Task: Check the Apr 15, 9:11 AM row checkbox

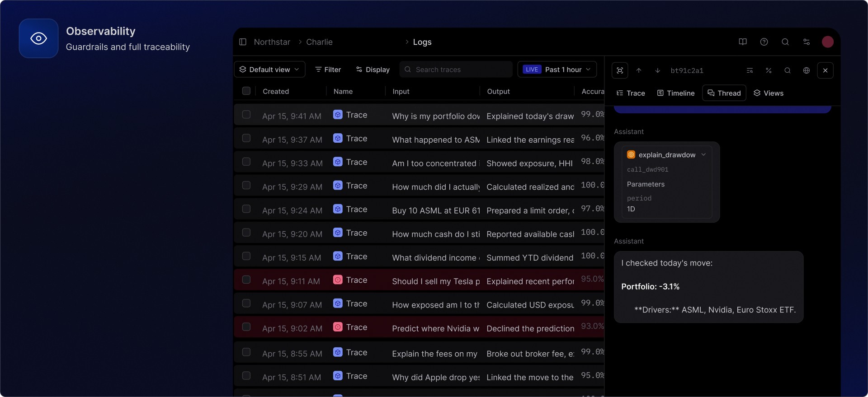Action: tap(246, 280)
